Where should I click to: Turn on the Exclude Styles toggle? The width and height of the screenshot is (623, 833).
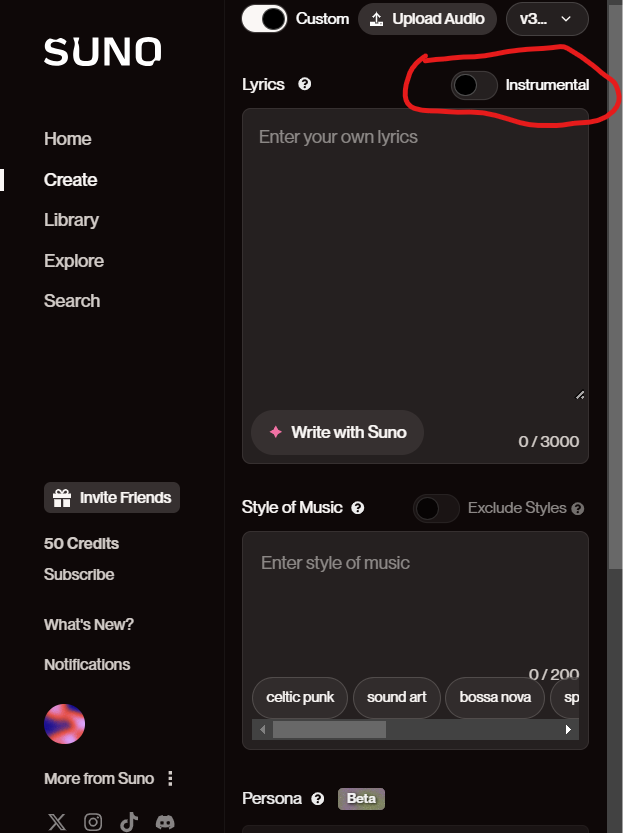(436, 508)
